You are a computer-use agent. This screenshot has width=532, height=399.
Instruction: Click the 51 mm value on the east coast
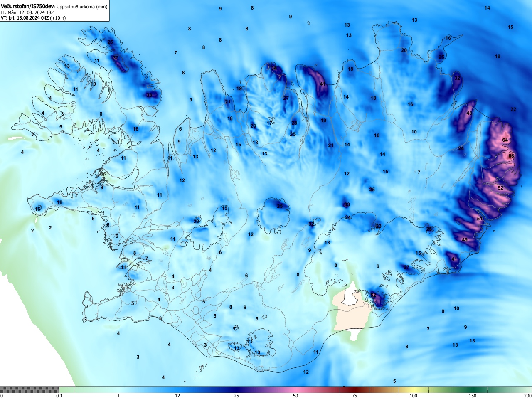tap(480, 219)
